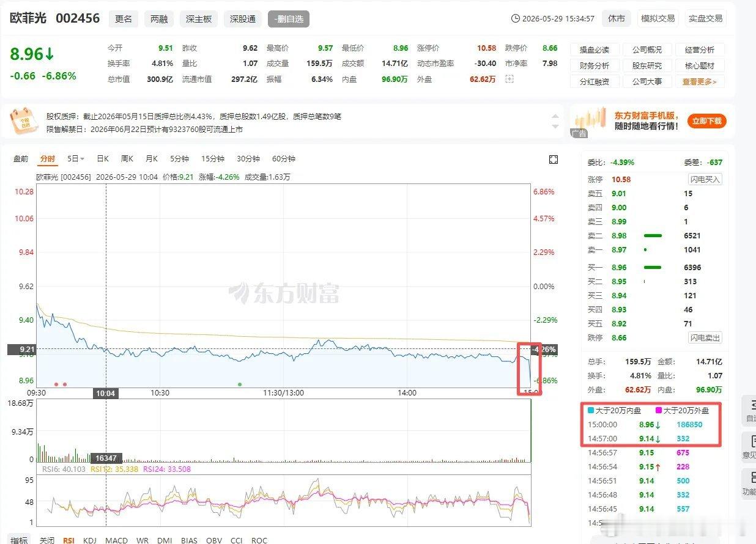Image resolution: width=756 pixels, height=544 pixels.
Task: Click the 深主板 tag button
Action: (199, 19)
